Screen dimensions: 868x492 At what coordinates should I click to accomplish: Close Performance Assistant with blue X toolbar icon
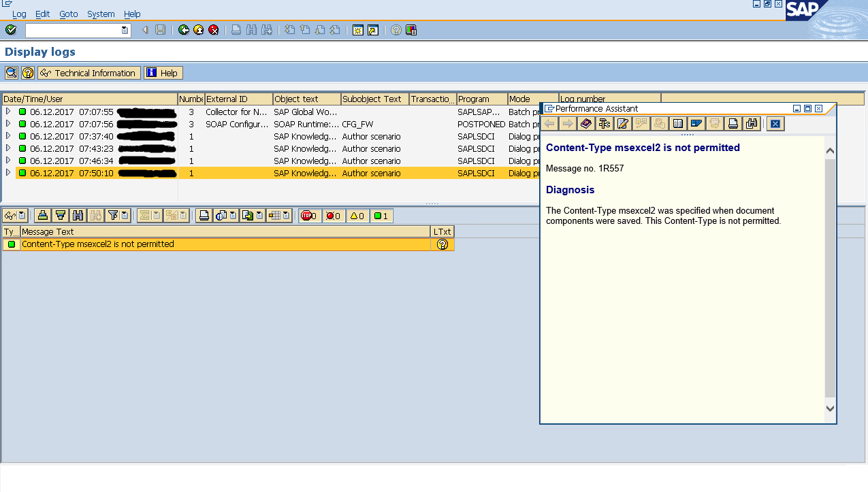775,123
